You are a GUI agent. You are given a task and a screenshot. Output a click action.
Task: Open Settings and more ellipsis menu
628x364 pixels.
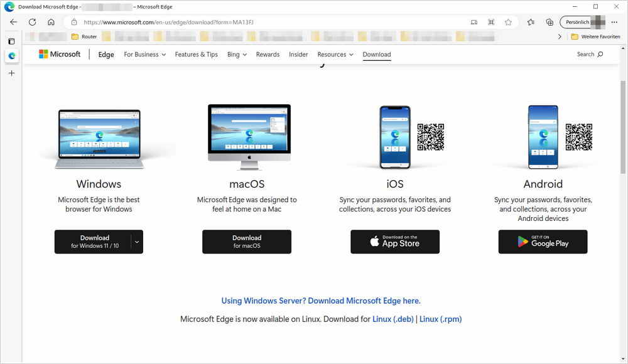[x=614, y=22]
